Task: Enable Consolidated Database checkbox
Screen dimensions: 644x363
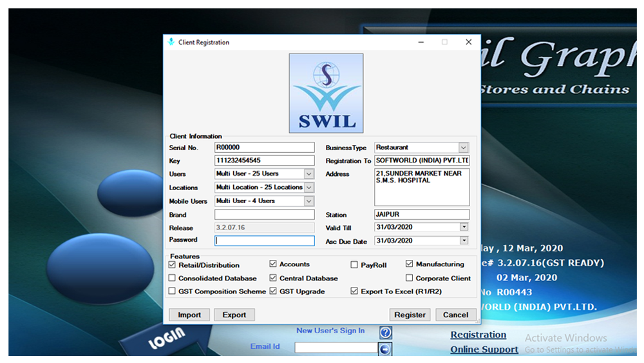Action: click(172, 278)
